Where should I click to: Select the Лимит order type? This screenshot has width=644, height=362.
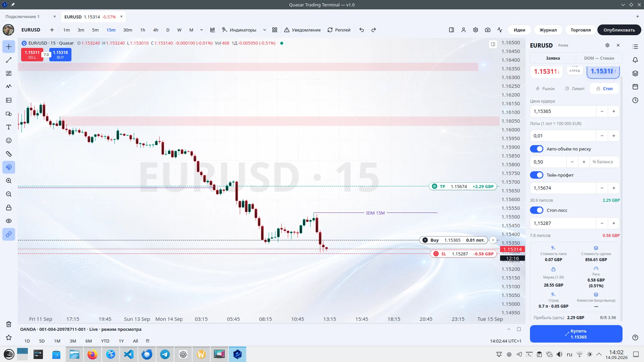pyautogui.click(x=575, y=88)
